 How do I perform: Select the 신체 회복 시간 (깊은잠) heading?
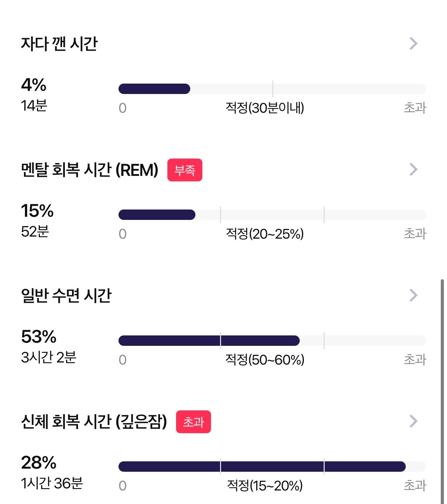pos(94,422)
